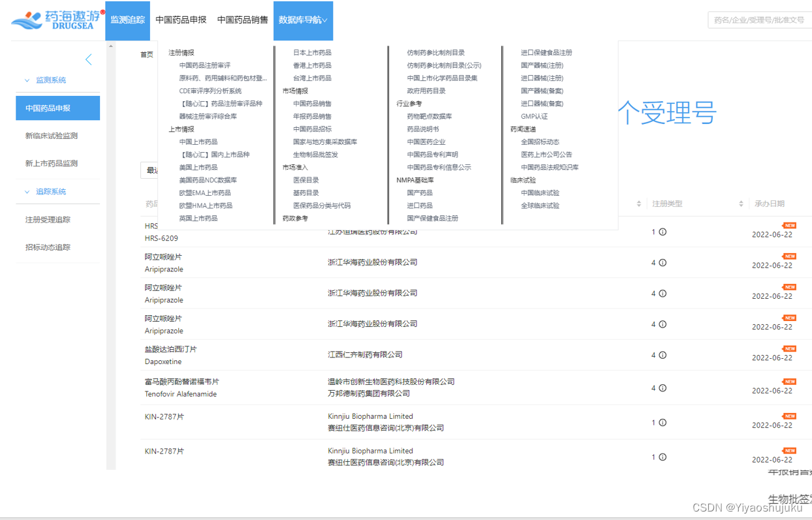Open 中国上市药品 menu entry
Screen dimensions: 812x520
tap(198, 142)
